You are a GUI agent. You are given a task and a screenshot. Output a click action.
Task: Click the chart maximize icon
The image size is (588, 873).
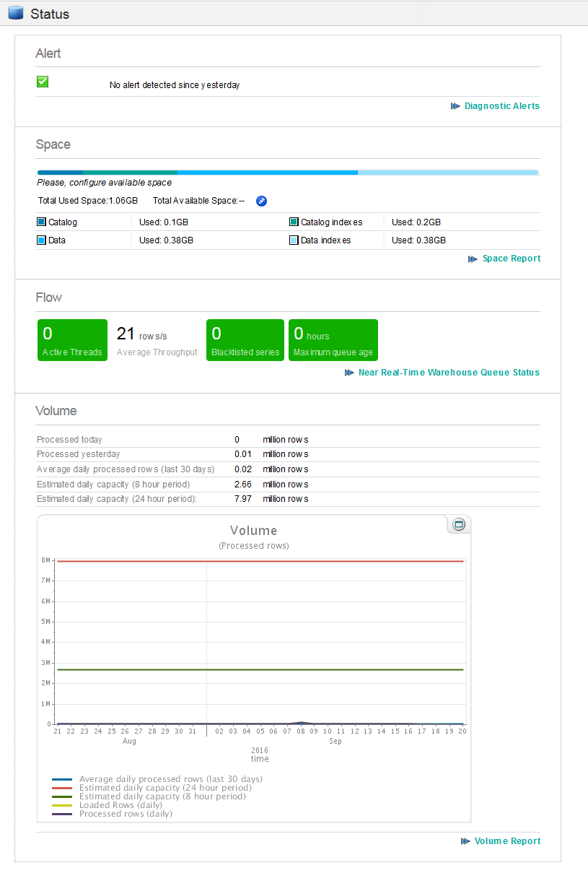458,525
